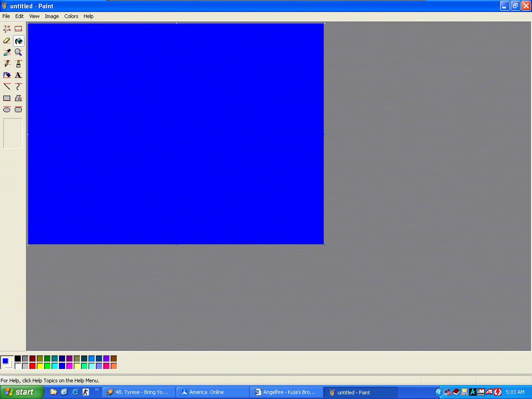This screenshot has height=399, width=532.
Task: Switch to the 48. Tyrese taskbar window
Action: pyautogui.click(x=139, y=392)
